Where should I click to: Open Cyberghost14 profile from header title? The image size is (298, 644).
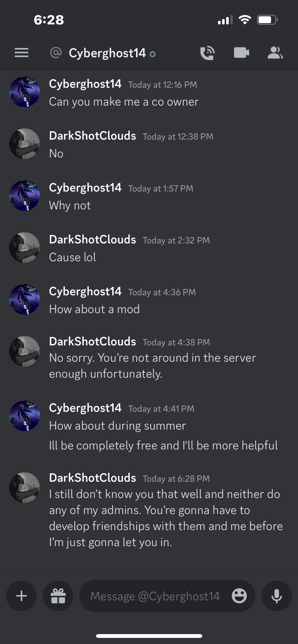pyautogui.click(x=107, y=53)
